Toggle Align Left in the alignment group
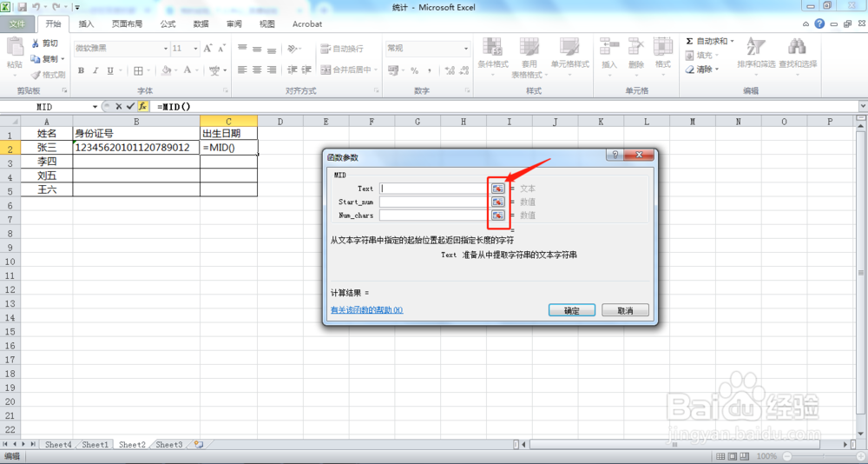The width and height of the screenshot is (868, 464). click(x=242, y=70)
